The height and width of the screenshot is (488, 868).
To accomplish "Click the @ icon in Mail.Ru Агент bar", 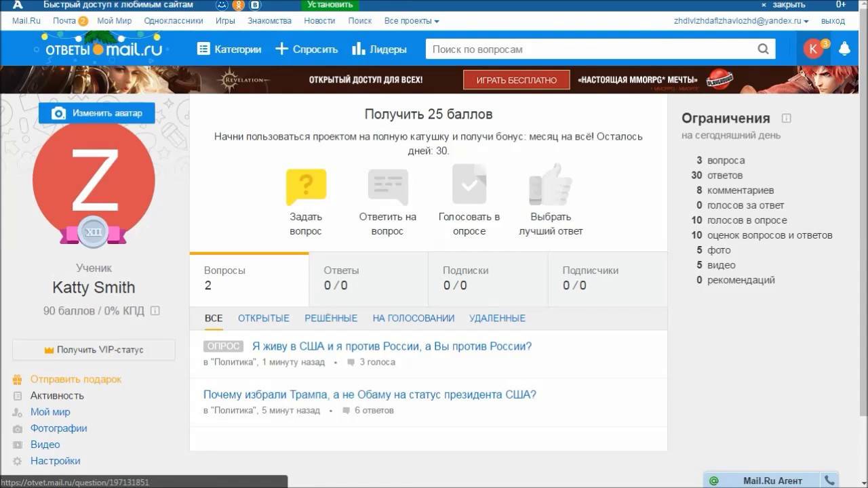I will (713, 481).
